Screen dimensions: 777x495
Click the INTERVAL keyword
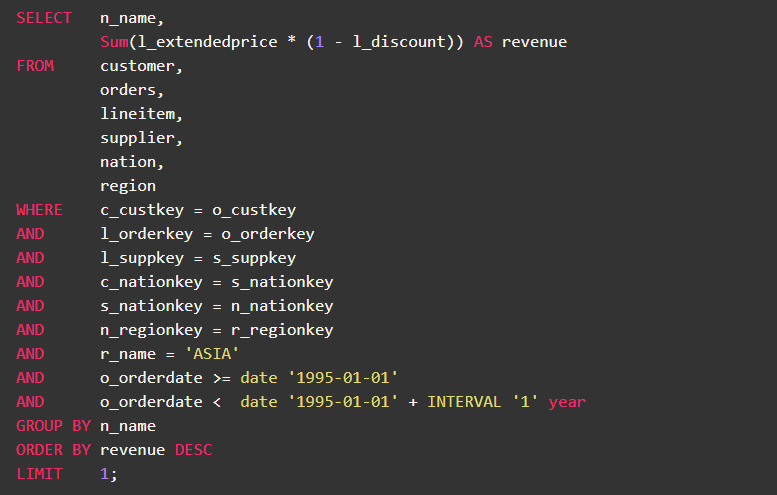(464, 402)
